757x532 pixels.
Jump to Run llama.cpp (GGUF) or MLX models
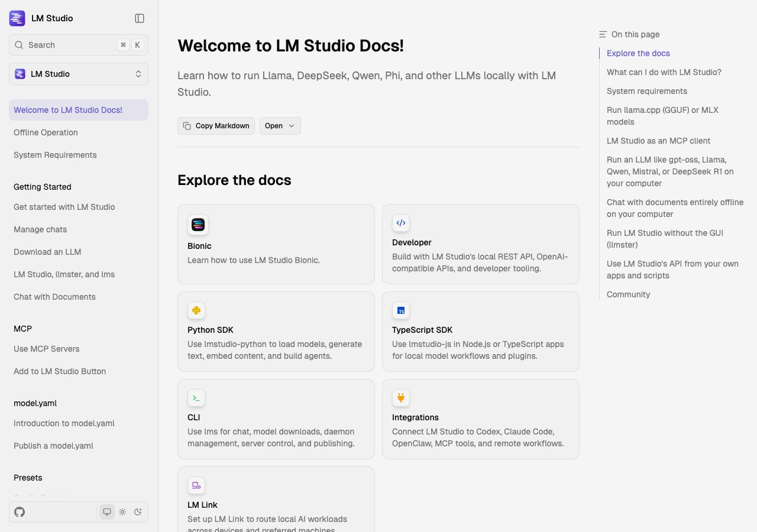662,116
